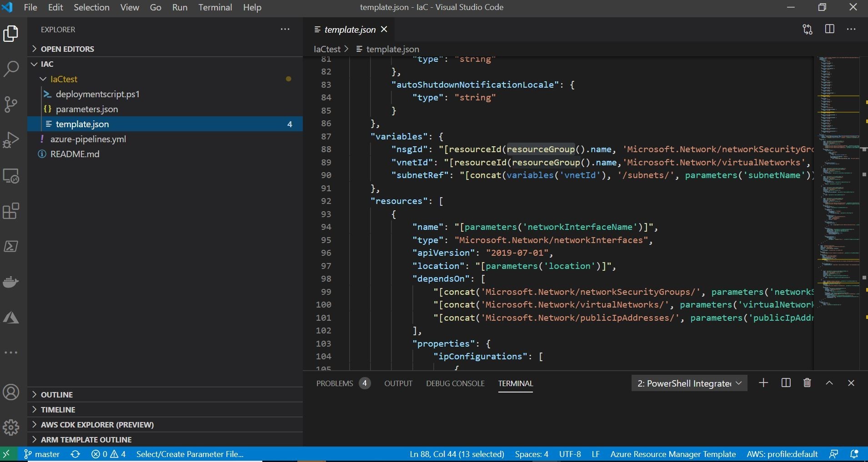Screen dimensions: 868x462
Task: Click the Split Editor icon
Action: 829,30
